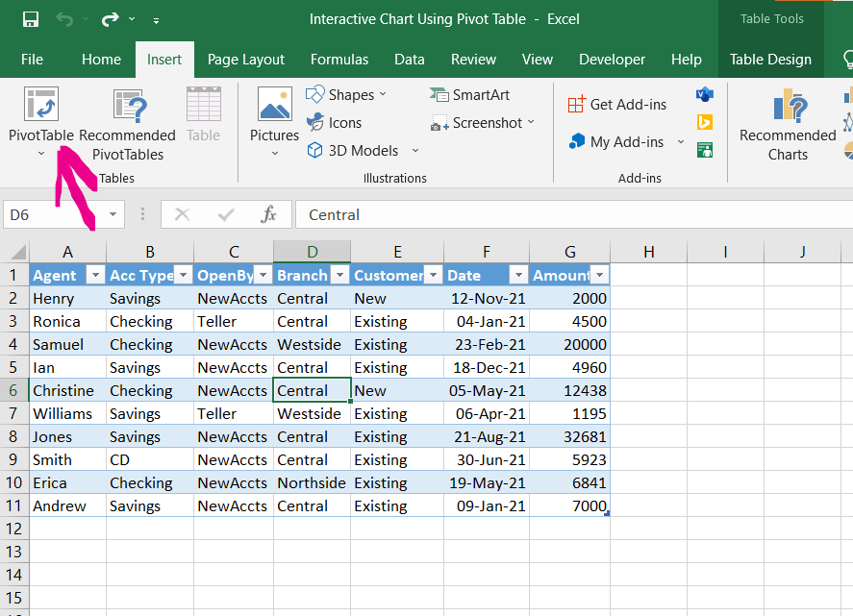Open the Name Box dropdown arrow
This screenshot has height=616, width=853.
[x=113, y=215]
